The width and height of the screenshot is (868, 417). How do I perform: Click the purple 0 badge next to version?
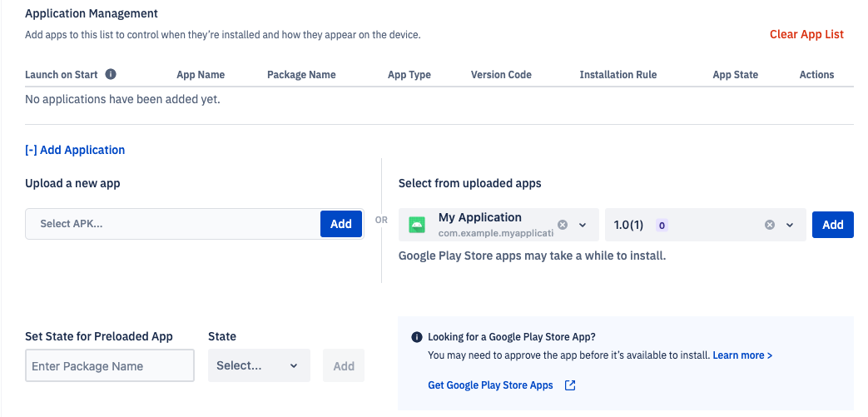click(662, 226)
